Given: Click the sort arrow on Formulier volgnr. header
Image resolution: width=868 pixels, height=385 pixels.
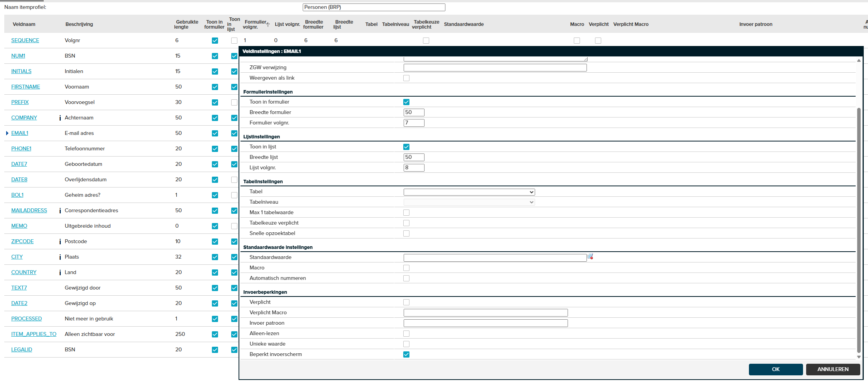Looking at the screenshot, I should click(x=268, y=24).
